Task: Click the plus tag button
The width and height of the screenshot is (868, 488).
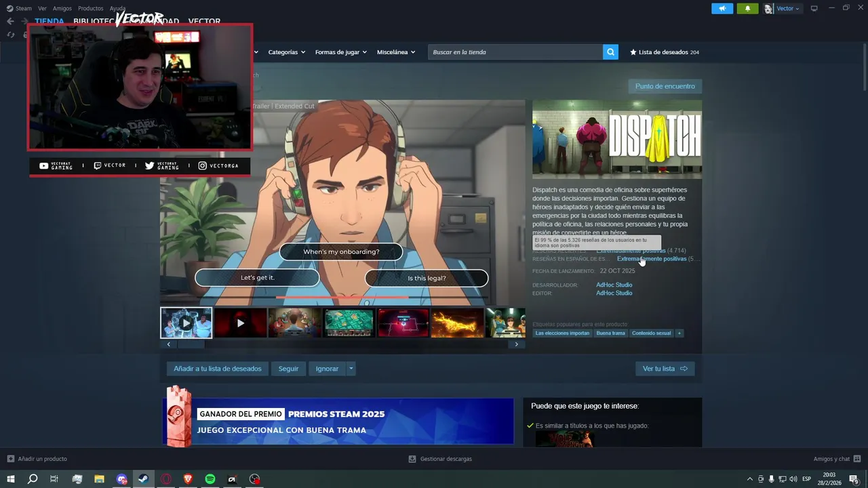Action: click(679, 333)
